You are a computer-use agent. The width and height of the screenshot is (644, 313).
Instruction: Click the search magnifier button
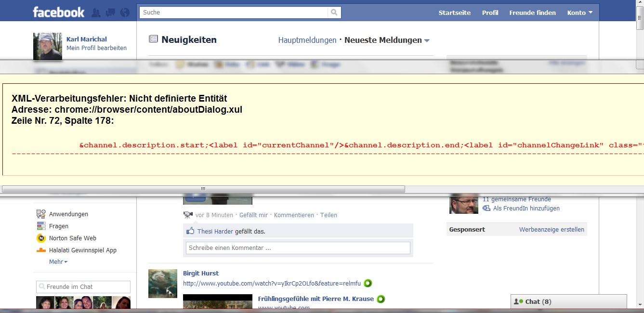coord(334,13)
